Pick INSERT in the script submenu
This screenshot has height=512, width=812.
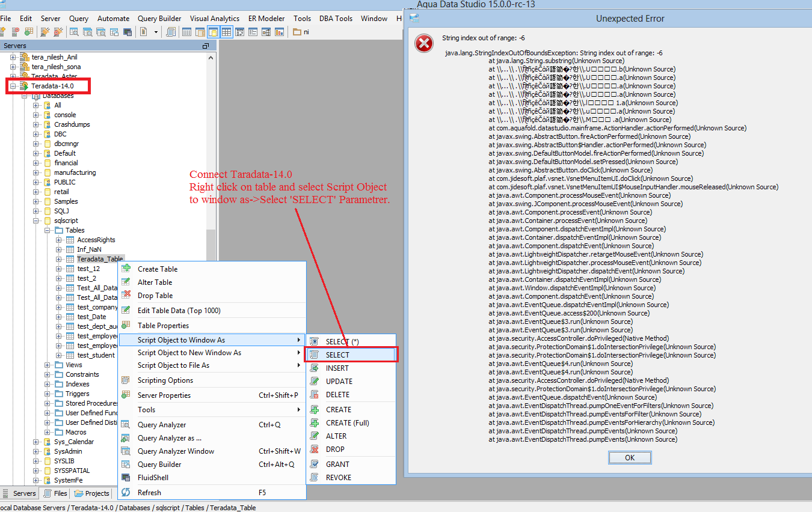click(x=351, y=368)
